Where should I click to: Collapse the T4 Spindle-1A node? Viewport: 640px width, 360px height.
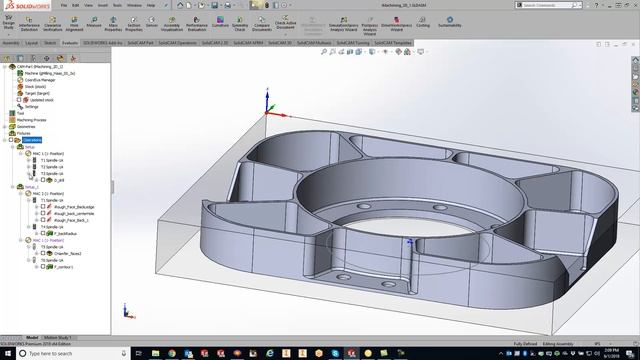[x=29, y=227]
